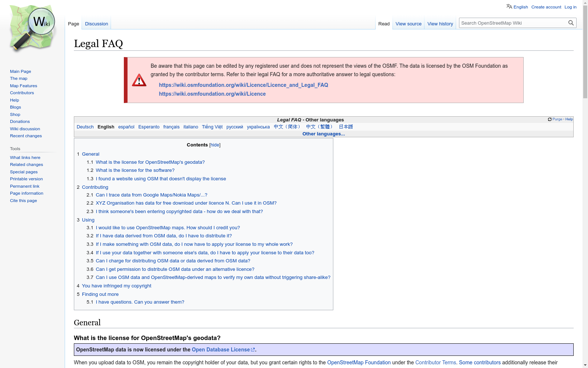Open the Open Database License link
The height and width of the screenshot is (368, 588).
click(x=220, y=350)
